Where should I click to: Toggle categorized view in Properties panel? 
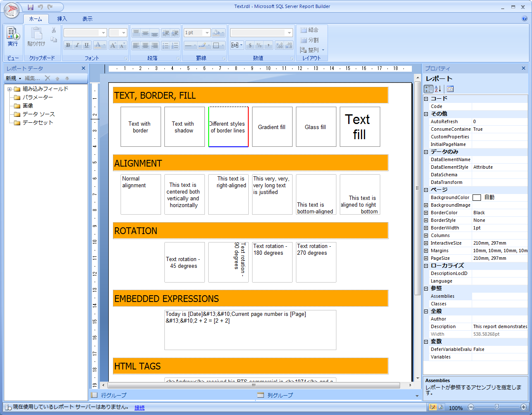(428, 89)
